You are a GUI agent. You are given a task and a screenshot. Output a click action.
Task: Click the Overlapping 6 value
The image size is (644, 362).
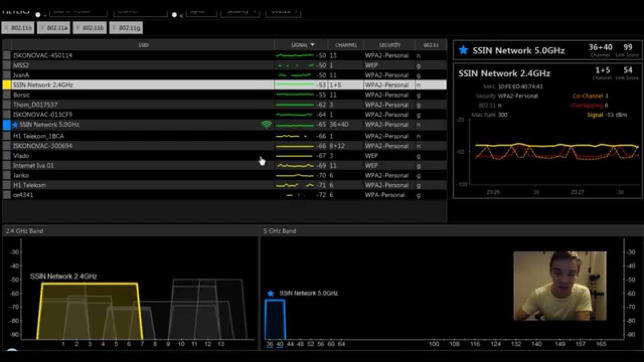click(x=606, y=106)
